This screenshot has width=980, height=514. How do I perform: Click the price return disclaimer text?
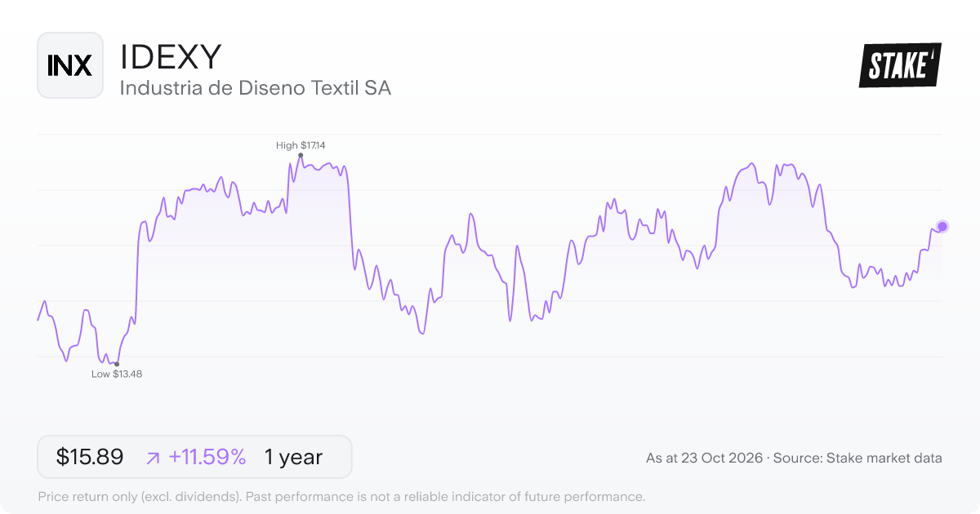pos(341,496)
